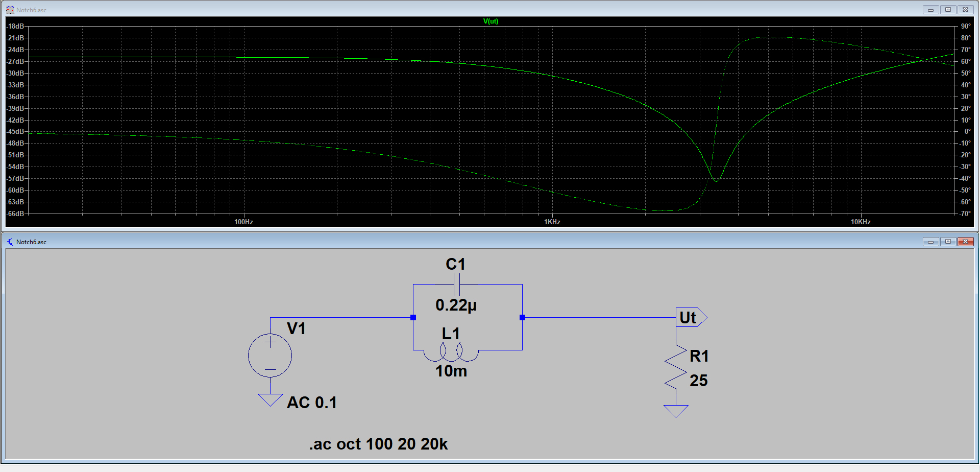Maximize the Notch6.asc plot window
The width and height of the screenshot is (980, 472).
(x=948, y=10)
